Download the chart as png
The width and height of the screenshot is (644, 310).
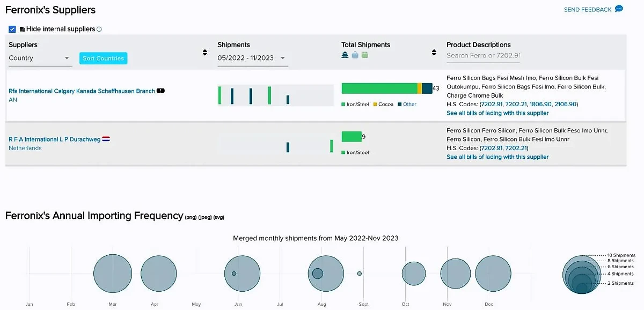(191, 217)
